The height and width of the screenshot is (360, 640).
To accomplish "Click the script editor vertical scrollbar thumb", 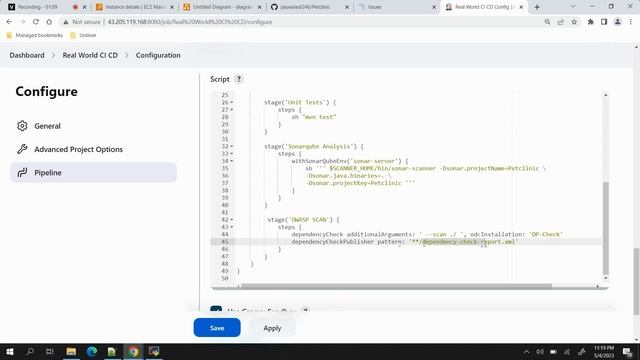I will [x=606, y=228].
